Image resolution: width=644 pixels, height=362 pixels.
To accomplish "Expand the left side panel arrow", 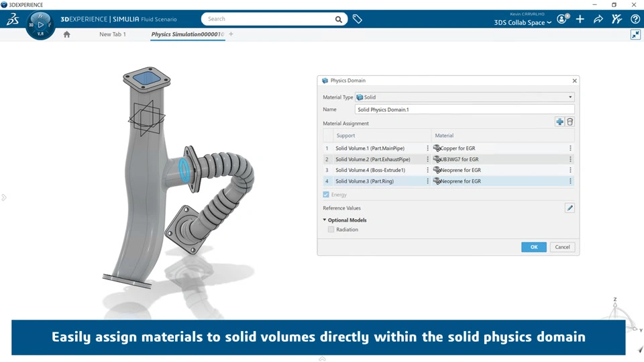I will click(x=4, y=197).
